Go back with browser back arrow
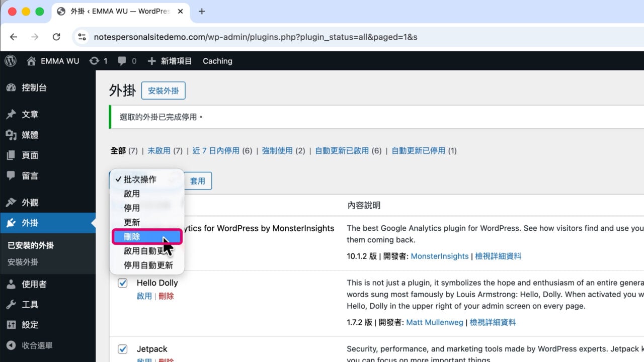The width and height of the screenshot is (644, 362). click(x=14, y=37)
